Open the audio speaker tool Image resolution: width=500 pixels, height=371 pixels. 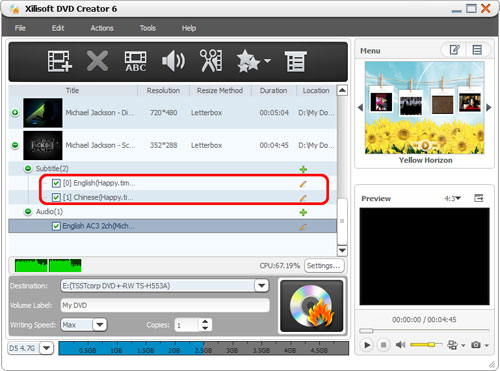coord(173,61)
